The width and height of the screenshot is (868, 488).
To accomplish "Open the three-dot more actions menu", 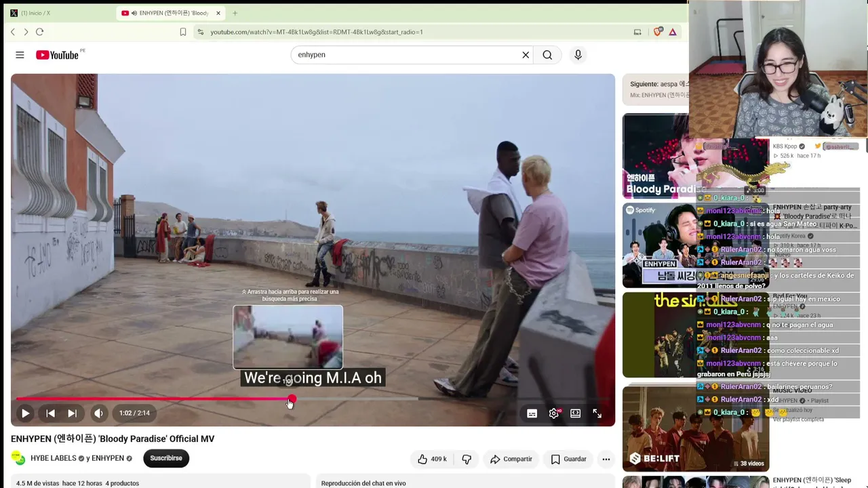I will click(606, 459).
